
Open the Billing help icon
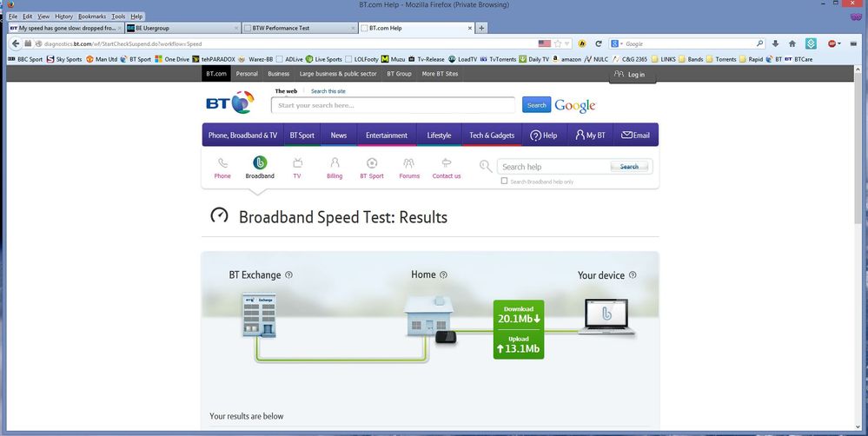(x=335, y=162)
